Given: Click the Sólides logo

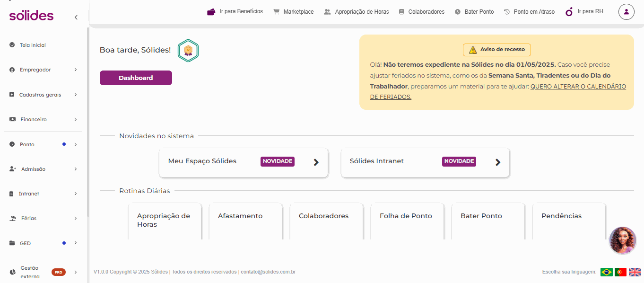Looking at the screenshot, I should pyautogui.click(x=31, y=16).
